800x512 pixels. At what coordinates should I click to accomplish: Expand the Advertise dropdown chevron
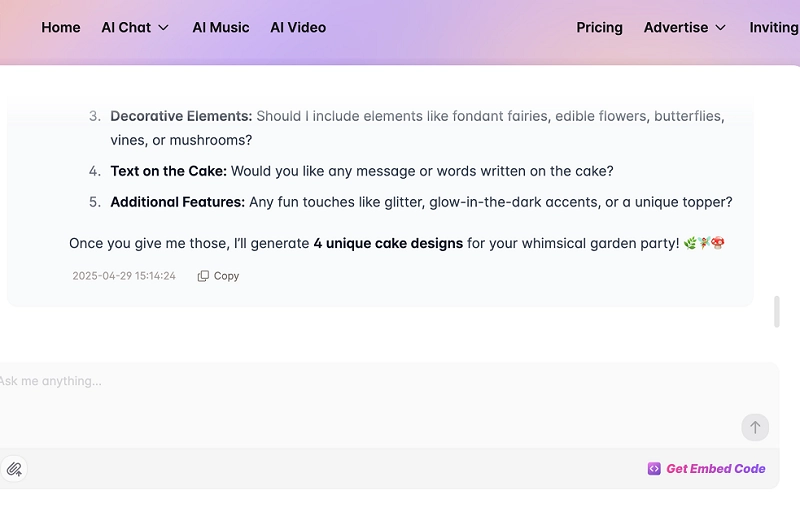tap(720, 28)
